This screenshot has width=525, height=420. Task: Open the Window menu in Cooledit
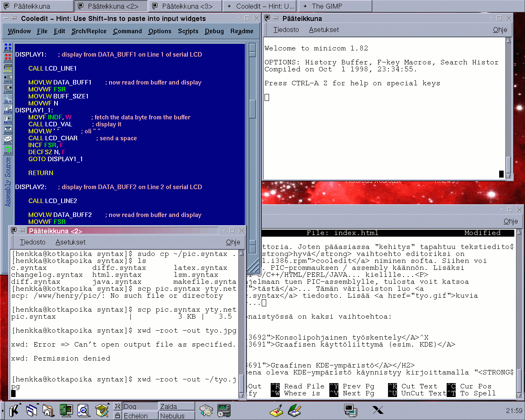pos(19,31)
